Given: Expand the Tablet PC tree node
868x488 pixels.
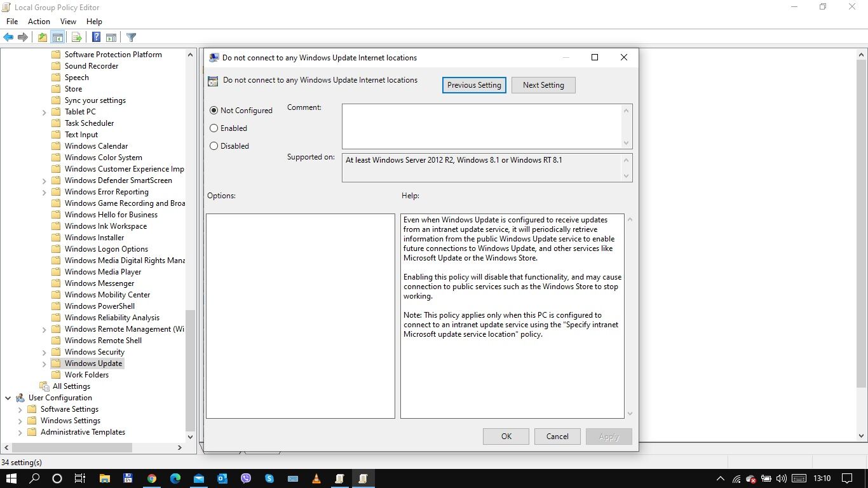Looking at the screenshot, I should (44, 112).
